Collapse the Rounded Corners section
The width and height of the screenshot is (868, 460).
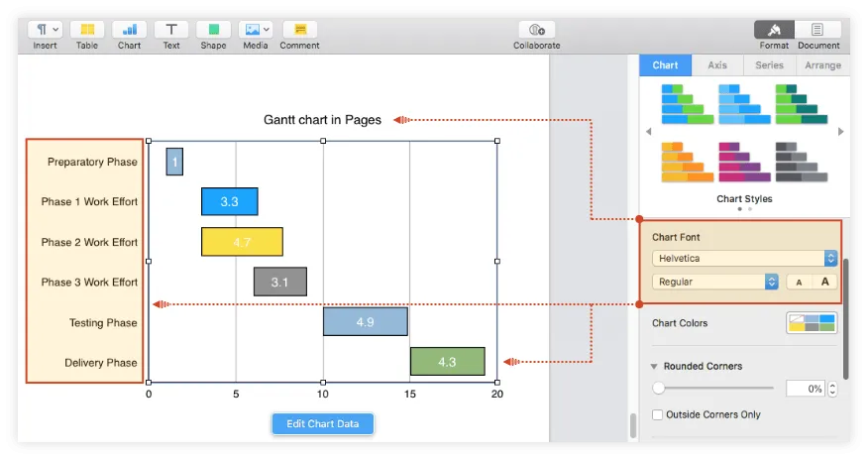point(654,367)
